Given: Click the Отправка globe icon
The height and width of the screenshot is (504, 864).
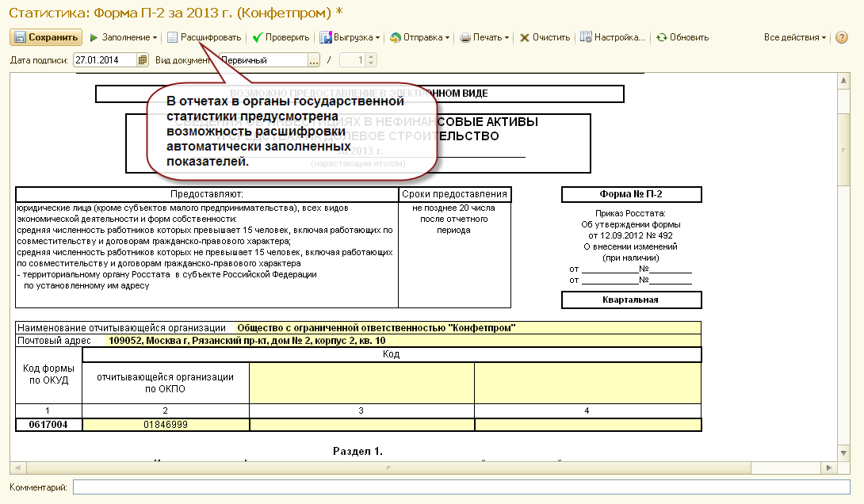Looking at the screenshot, I should click(x=395, y=37).
